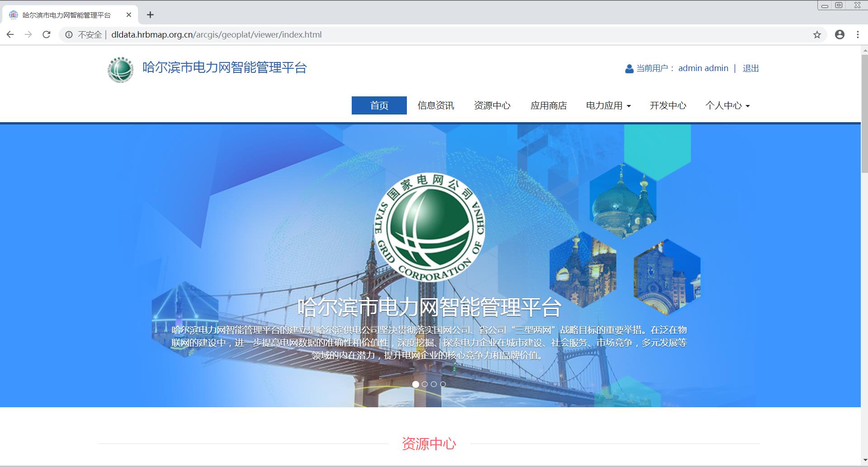This screenshot has width=868, height=467.
Task: Click the 不安全 security label
Action: click(90, 35)
